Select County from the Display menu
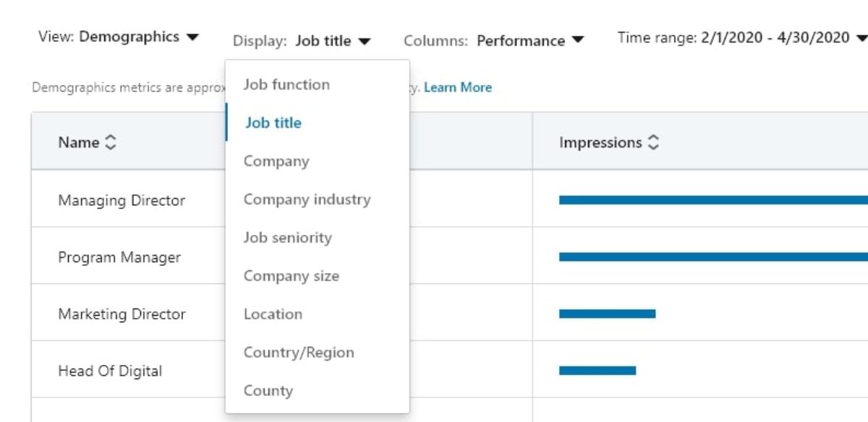This screenshot has height=422, width=868. [268, 391]
